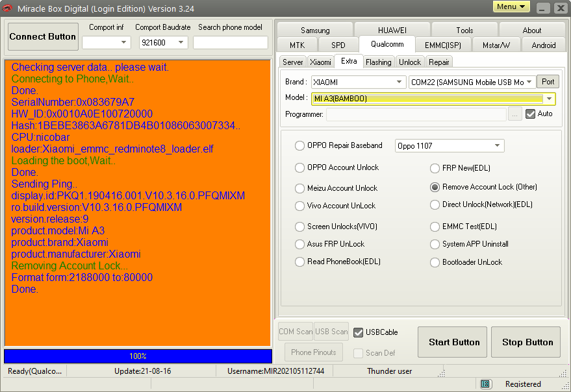Click log line 'SerialNumber:0x083679A7'
Screen dimensions: 571x392
pos(73,103)
